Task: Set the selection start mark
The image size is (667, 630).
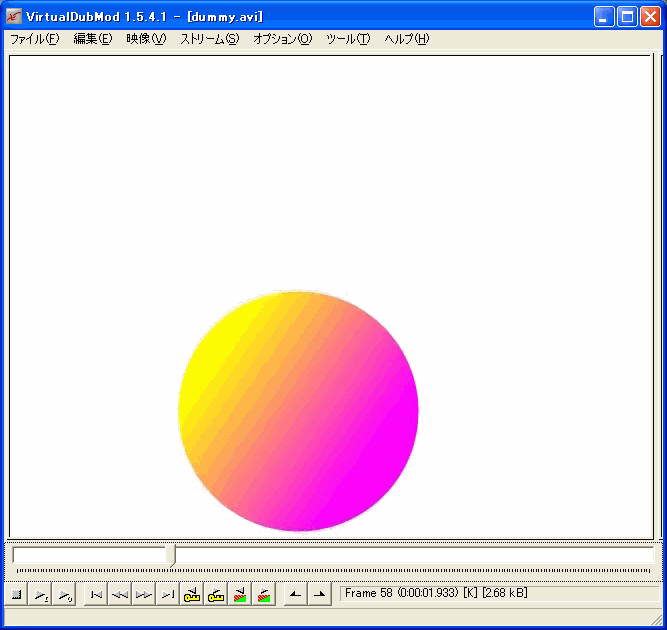Action: pos(295,594)
